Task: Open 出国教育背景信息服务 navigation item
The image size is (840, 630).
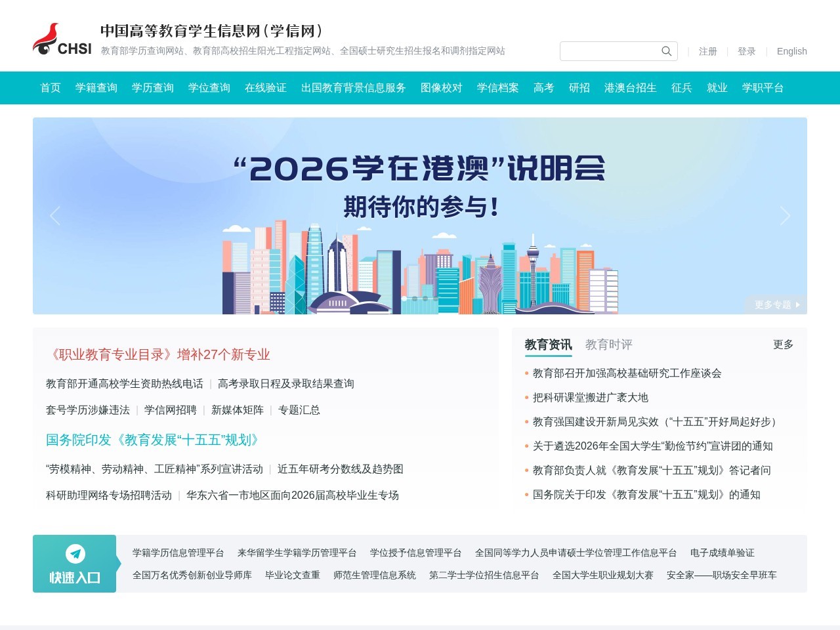Action: [x=354, y=88]
